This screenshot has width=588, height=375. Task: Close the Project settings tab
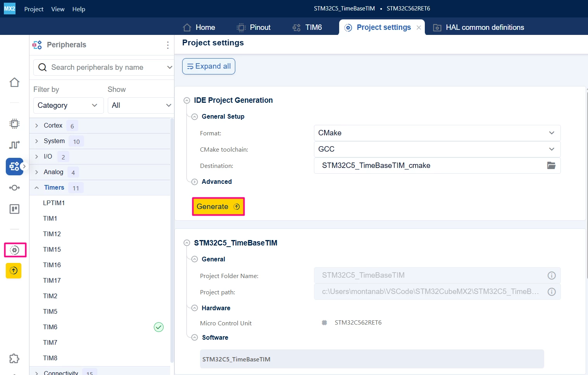(x=419, y=28)
